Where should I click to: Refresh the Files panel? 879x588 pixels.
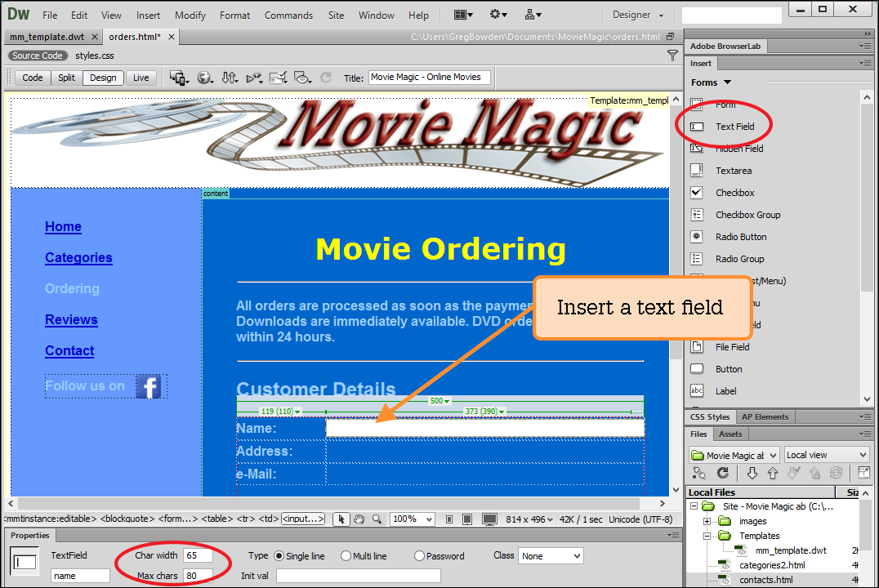tap(723, 473)
